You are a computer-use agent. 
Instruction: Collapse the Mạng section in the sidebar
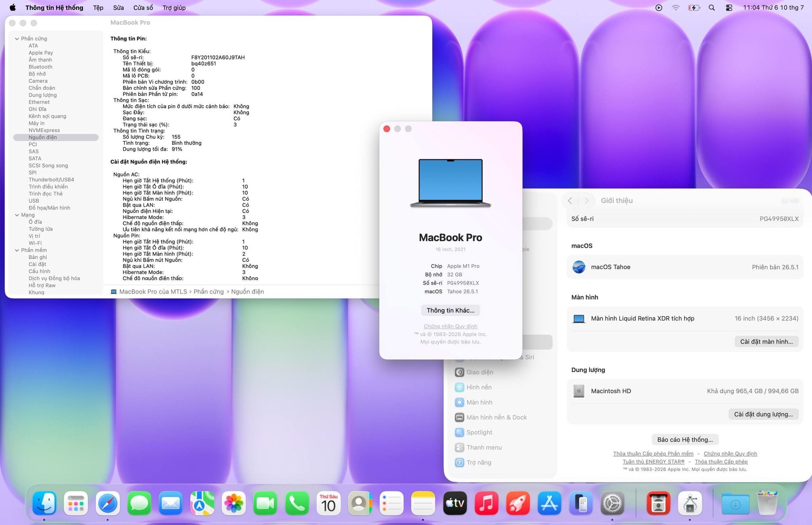pos(17,215)
